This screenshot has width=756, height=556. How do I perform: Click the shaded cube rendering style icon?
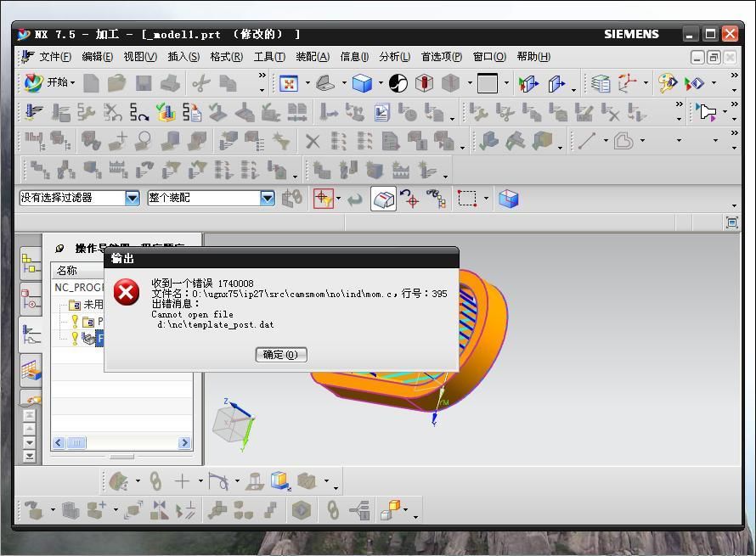point(362,83)
